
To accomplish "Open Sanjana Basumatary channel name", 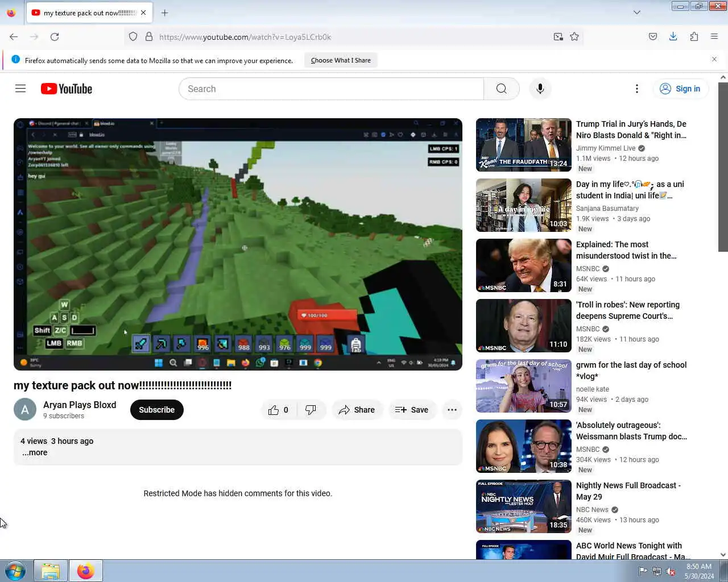I will pos(607,209).
